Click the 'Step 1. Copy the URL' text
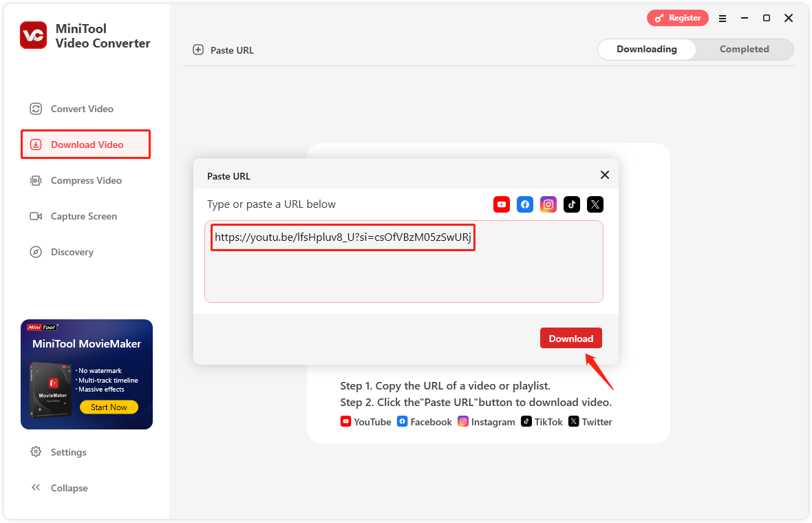 [x=445, y=386]
